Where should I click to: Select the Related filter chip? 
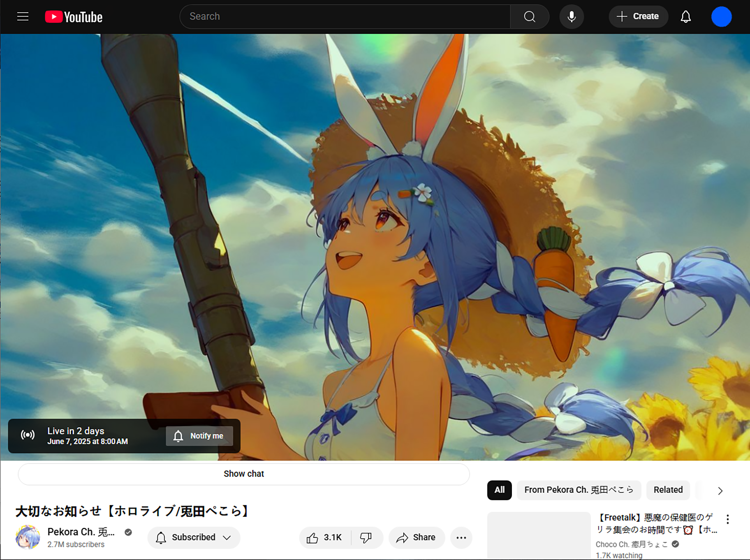click(x=668, y=490)
